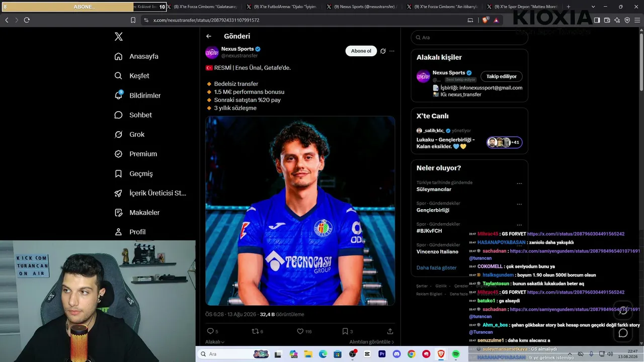Viewport: 644px width, 362px height.
Task: Navigate back in the browser
Action: click(7, 20)
